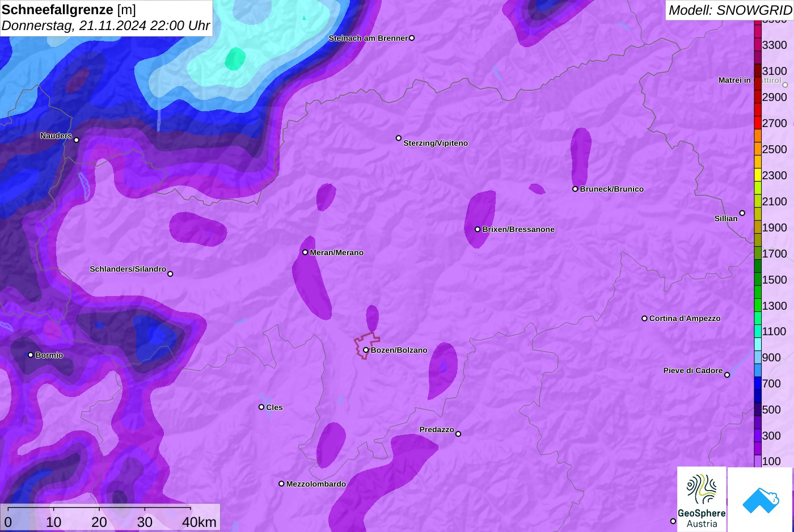Click the blue legend color at 700
Viewport: 794px width, 532px height.
[758, 383]
